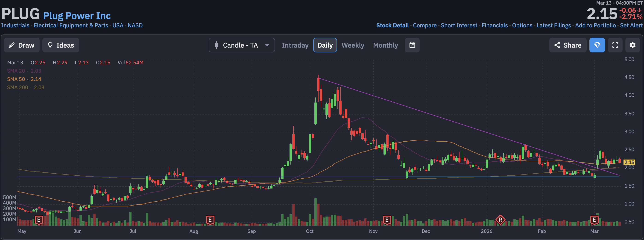The width and height of the screenshot is (644, 240).
Task: Click the yellow 2.15 current price tag
Action: pos(629,162)
